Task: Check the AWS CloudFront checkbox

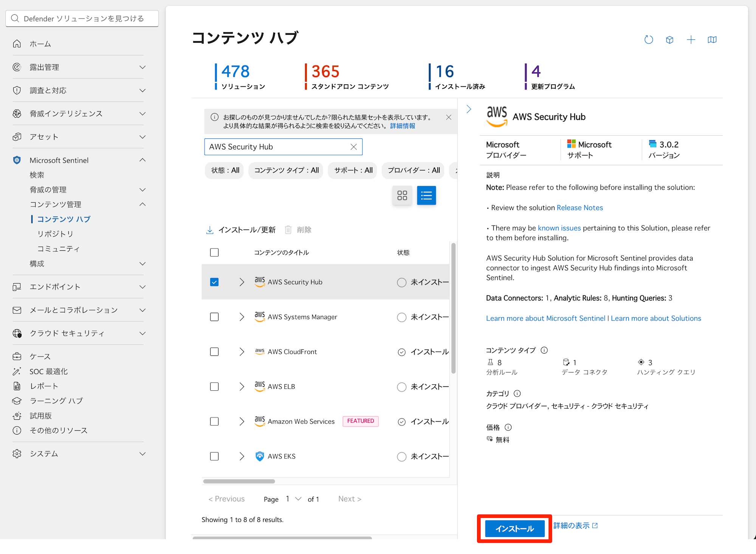Action: click(x=214, y=352)
